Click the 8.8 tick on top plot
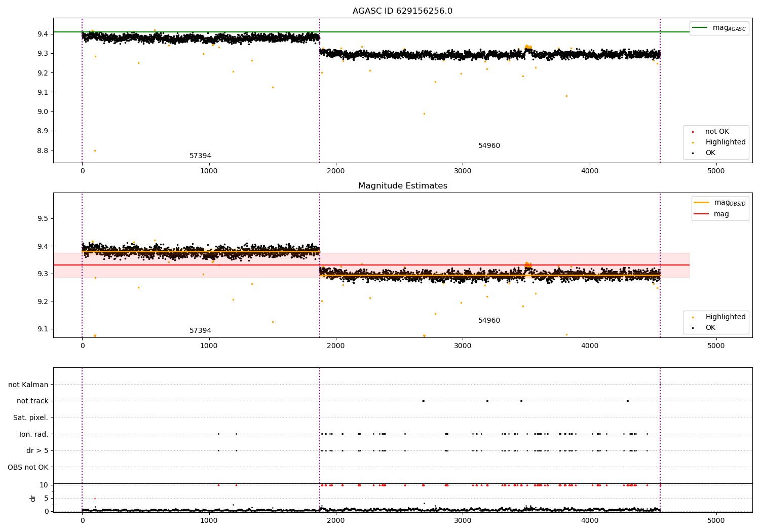 [43, 150]
